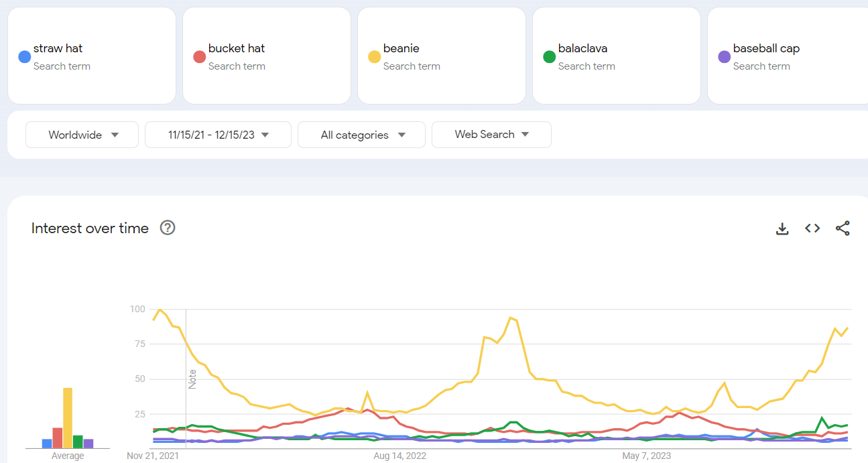This screenshot has height=463, width=868.
Task: Open the Worldwide region dropdown
Action: point(82,135)
